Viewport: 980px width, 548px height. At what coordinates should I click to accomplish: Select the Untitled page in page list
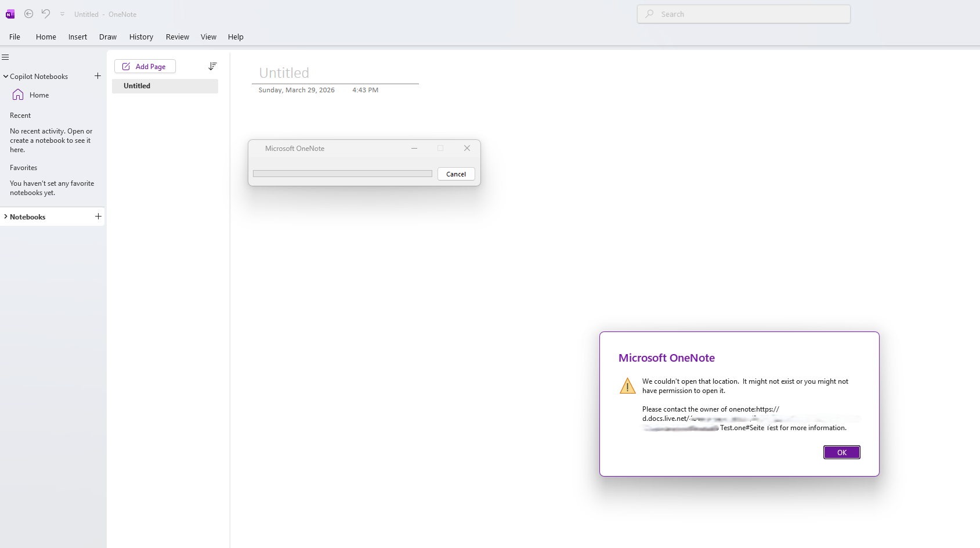(x=165, y=86)
